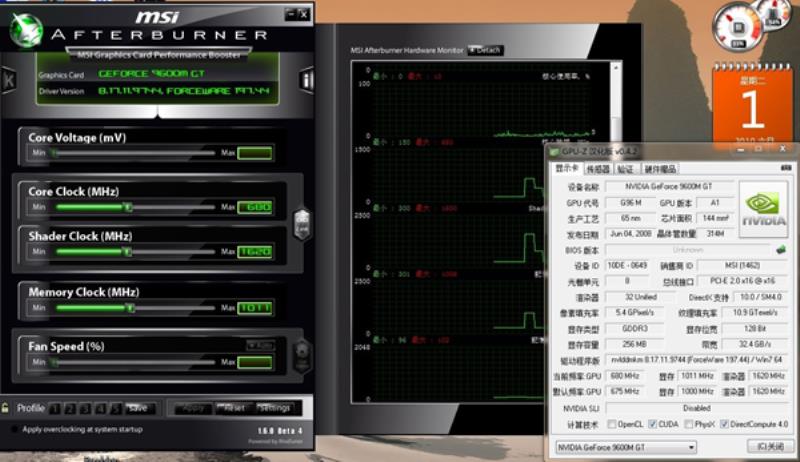Image resolution: width=800 pixels, height=462 pixels.
Task: Open the Afterburner info 'i' side button
Action: 306,80
